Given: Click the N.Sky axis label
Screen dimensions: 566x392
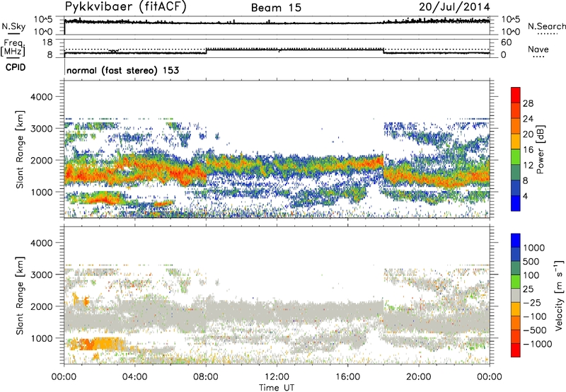Looking at the screenshot, I should 13,26.
